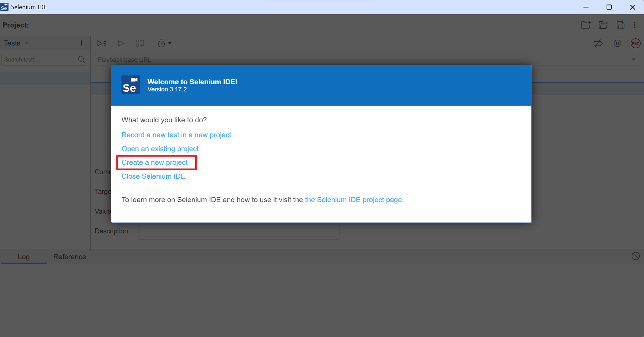Choose Record a new test in a new project

pyautogui.click(x=176, y=135)
